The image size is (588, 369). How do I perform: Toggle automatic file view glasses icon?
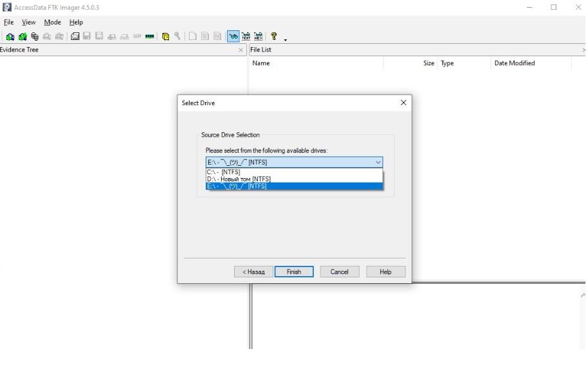coord(233,36)
